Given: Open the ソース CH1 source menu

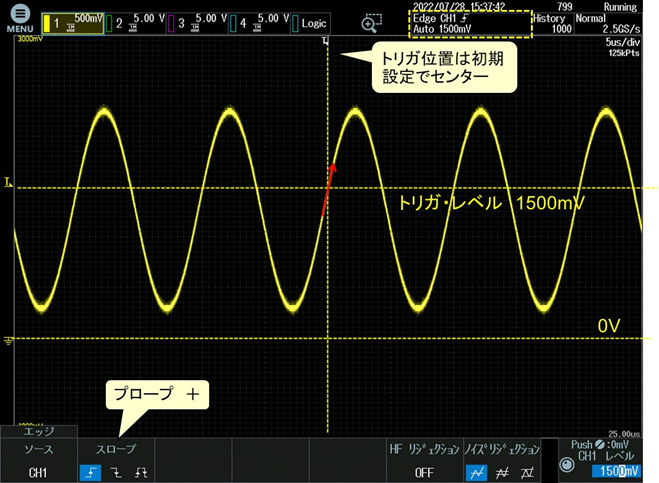Looking at the screenshot, I should 39,461.
